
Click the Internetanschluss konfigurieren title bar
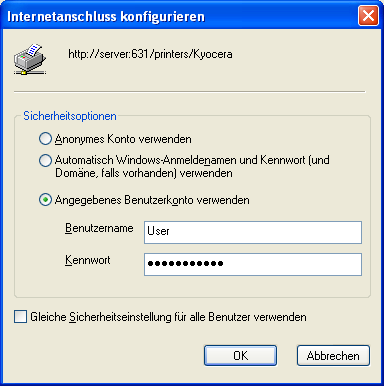(x=180, y=16)
